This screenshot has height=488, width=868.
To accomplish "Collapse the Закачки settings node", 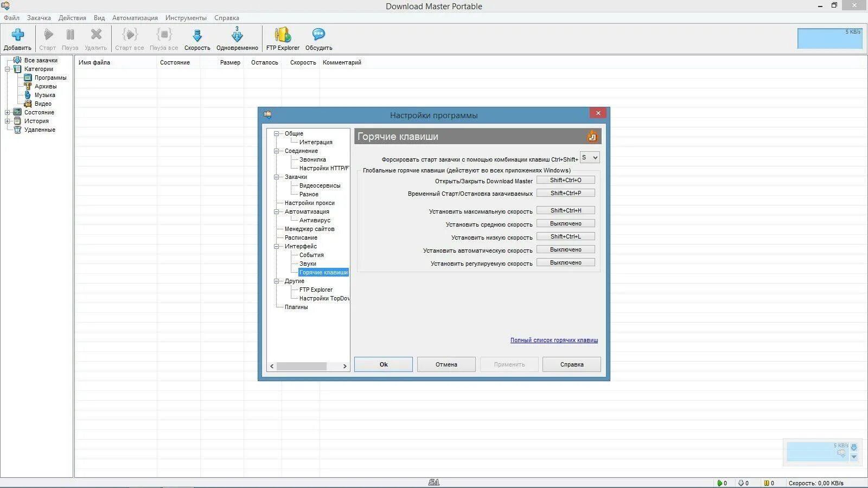I will tap(276, 177).
